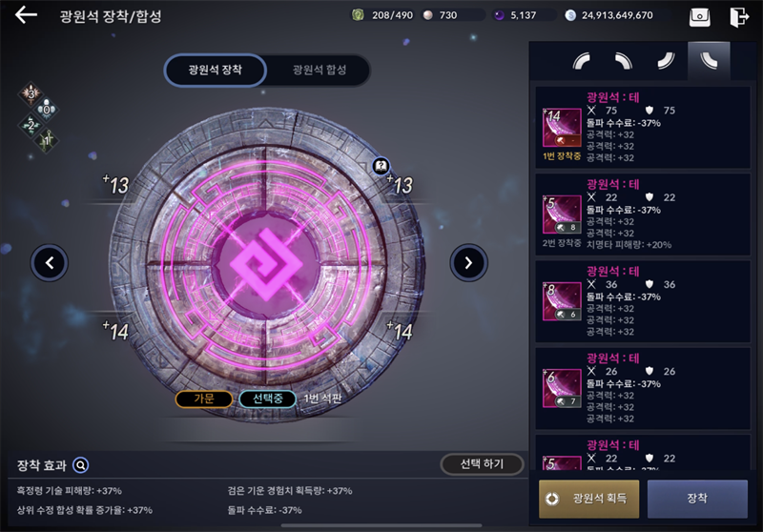Open the help book icon on stone slab

[381, 166]
